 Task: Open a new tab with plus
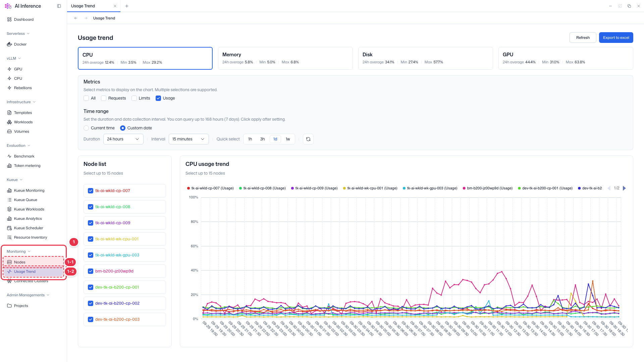pos(126,6)
